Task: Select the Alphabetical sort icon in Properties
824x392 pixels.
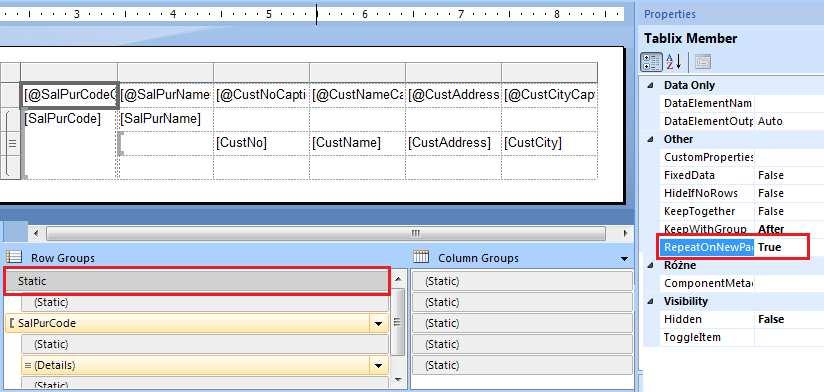Action: (x=674, y=62)
